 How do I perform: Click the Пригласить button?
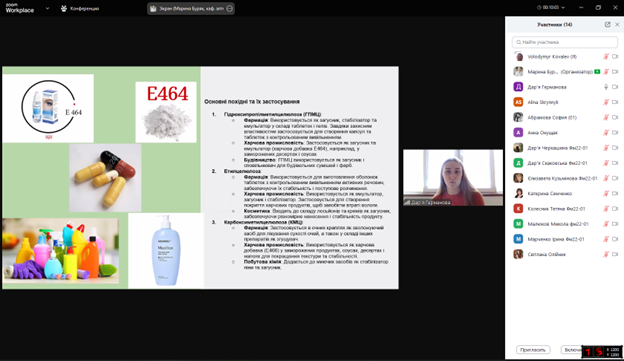click(x=533, y=350)
